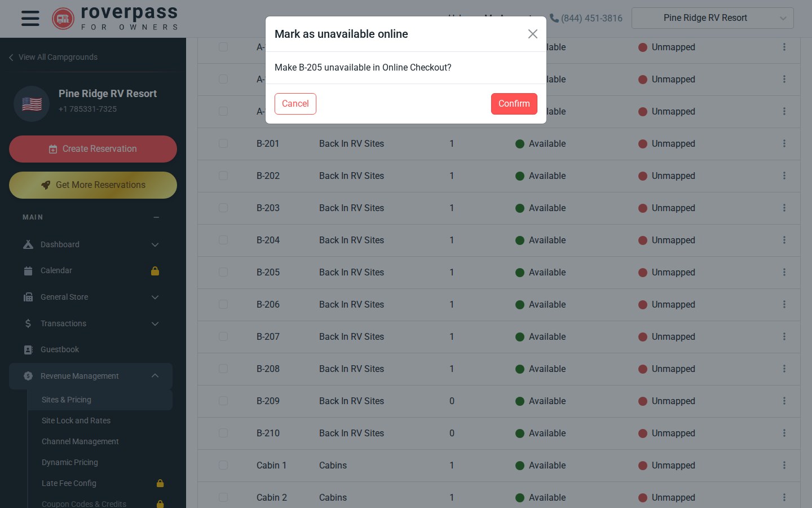The image size is (812, 508).
Task: Check the B-208 row checkbox
Action: (223, 369)
